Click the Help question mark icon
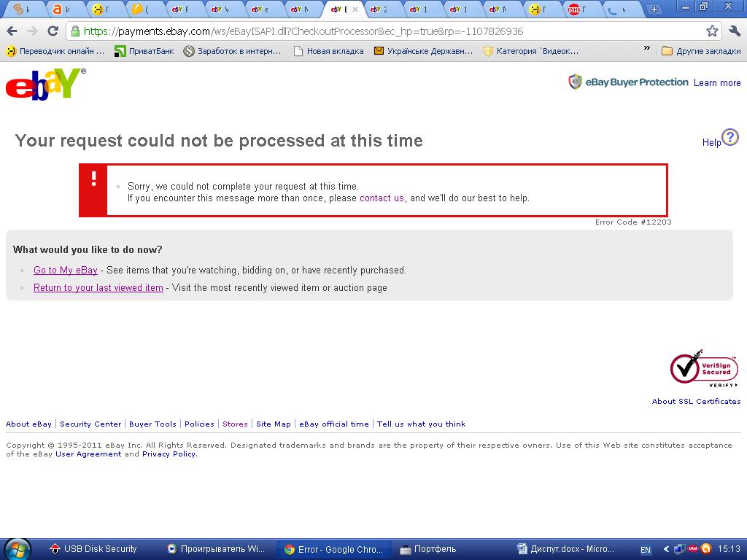The image size is (747, 560). click(x=729, y=138)
